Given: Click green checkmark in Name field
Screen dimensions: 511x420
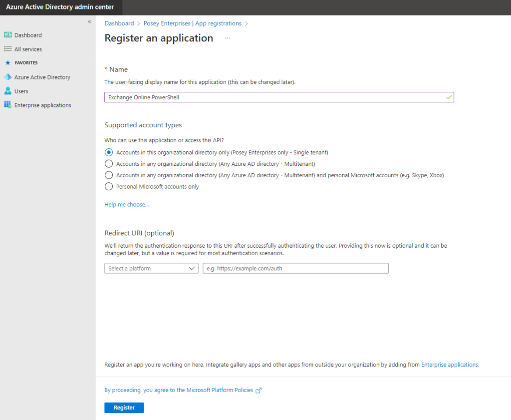Looking at the screenshot, I should [x=449, y=97].
